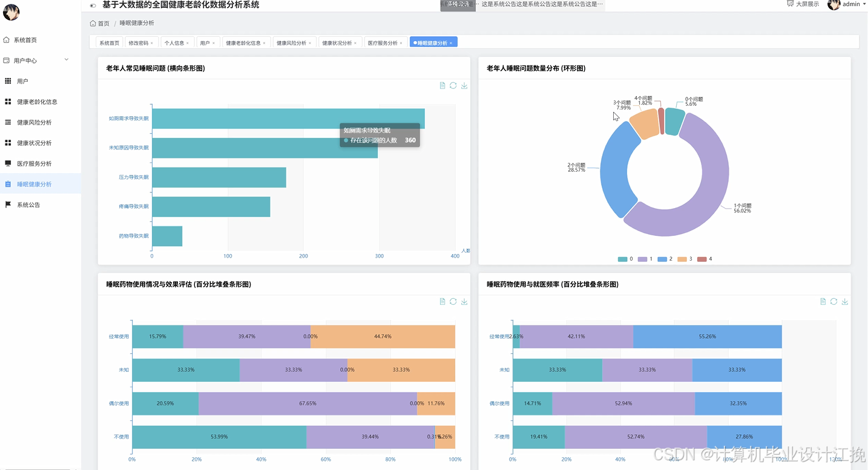Click the 大屏展示 screen icon
This screenshot has height=470, width=868.
(x=790, y=4)
